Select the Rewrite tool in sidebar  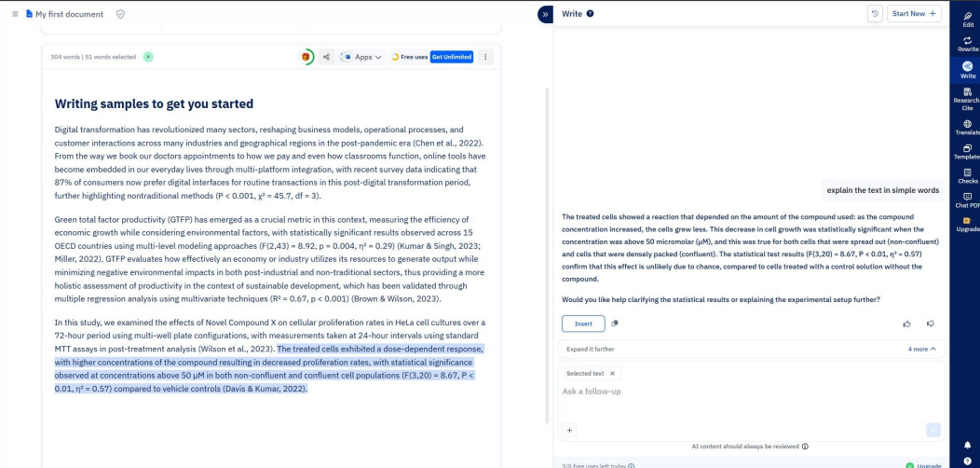click(967, 44)
